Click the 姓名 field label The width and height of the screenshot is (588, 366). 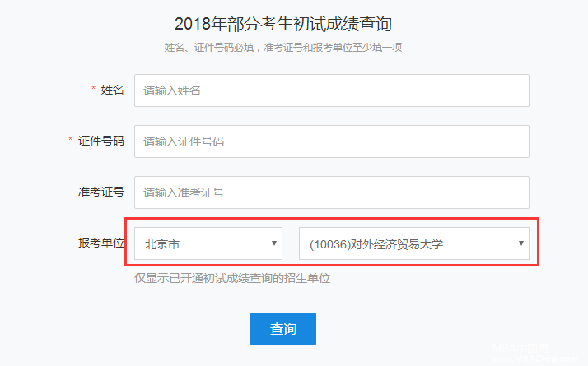113,90
